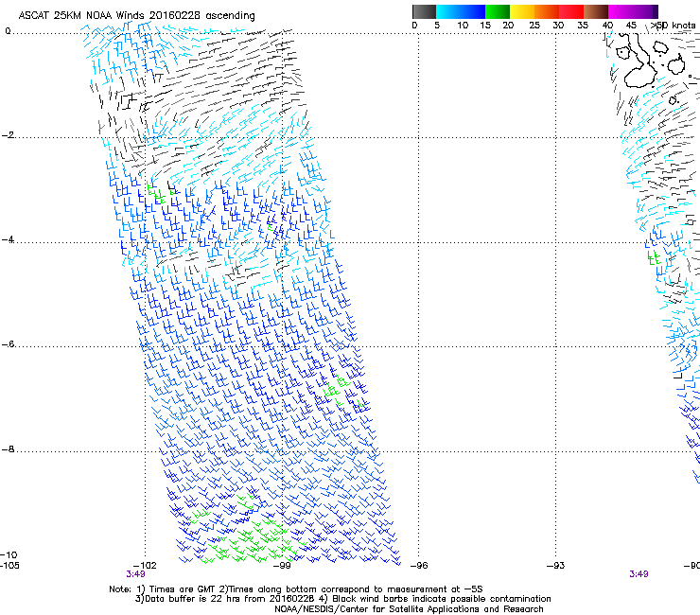Image resolution: width=700 pixels, height=615 pixels.
Task: Pick the red 30-35 knot legend segment
Action: tap(571, 11)
